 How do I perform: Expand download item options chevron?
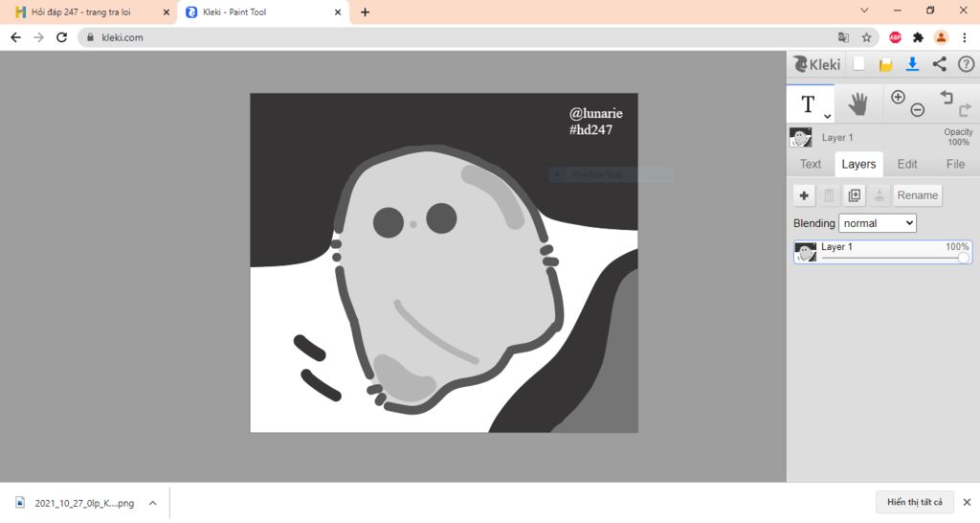(152, 503)
